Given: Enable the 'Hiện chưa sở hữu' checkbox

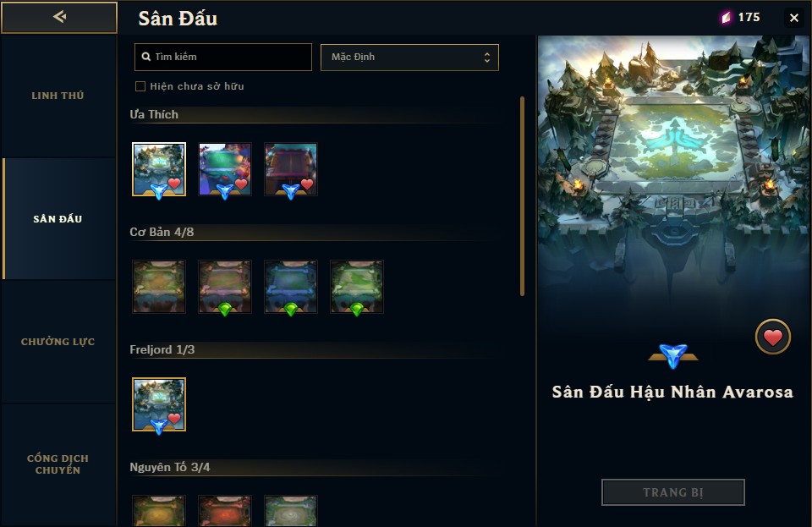Looking at the screenshot, I should (140, 86).
